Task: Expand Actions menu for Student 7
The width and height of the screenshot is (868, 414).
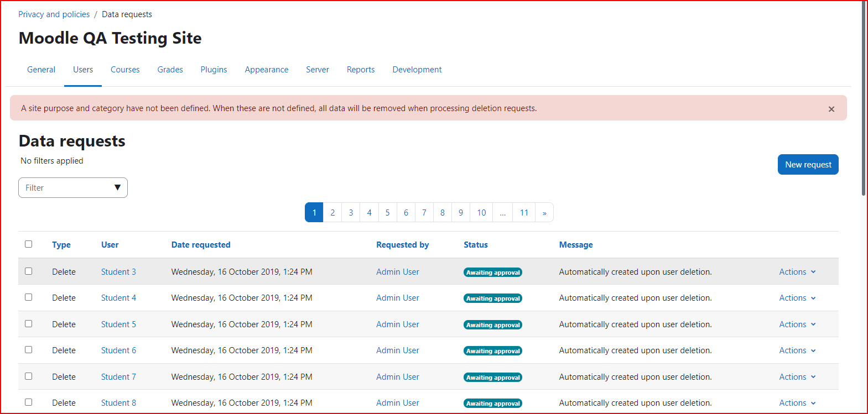Action: coord(797,377)
